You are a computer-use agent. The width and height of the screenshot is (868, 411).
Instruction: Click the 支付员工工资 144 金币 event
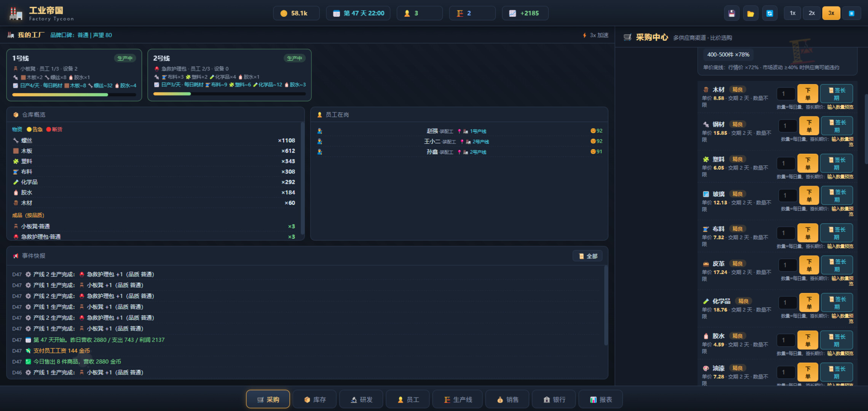pos(62,350)
